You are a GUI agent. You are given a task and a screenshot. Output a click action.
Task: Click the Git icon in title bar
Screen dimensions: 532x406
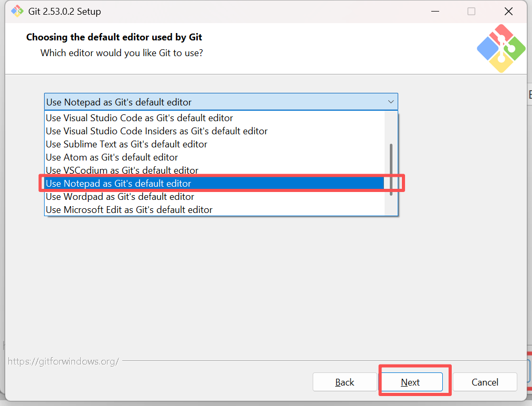[x=17, y=11]
